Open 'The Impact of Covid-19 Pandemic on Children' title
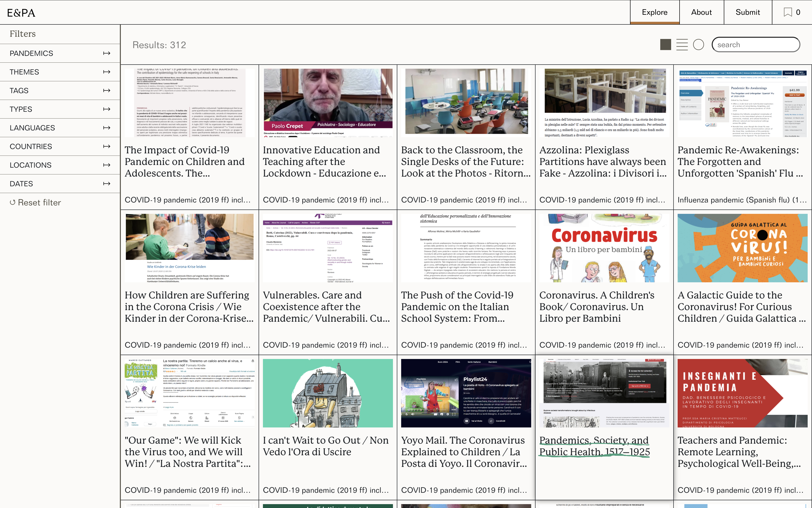This screenshot has width=812, height=508. (x=185, y=162)
